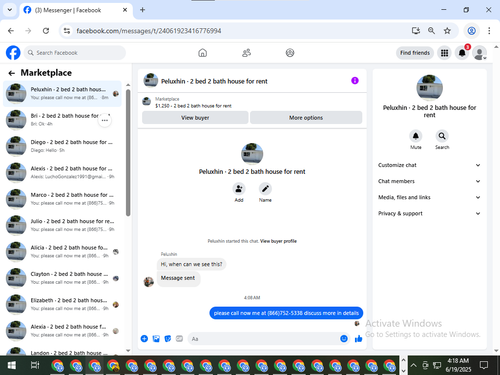Open Task View on the taskbar

[x=35, y=366]
